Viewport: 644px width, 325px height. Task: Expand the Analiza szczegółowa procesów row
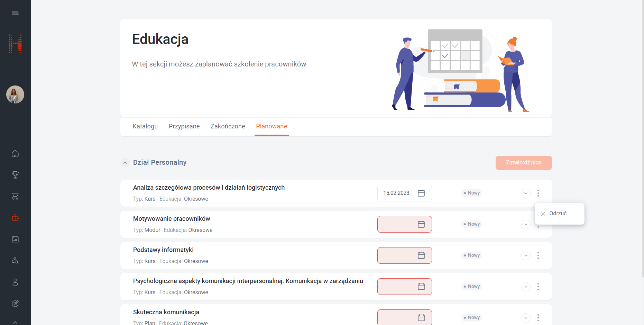[526, 193]
